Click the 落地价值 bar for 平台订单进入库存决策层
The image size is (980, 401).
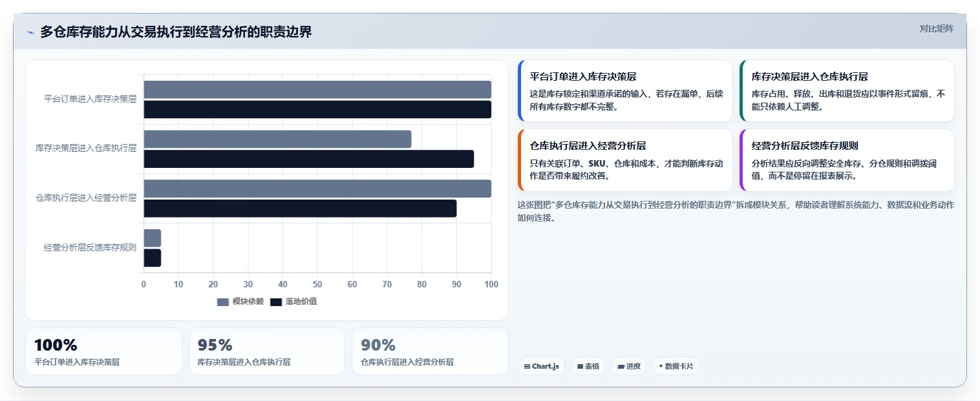[317, 109]
